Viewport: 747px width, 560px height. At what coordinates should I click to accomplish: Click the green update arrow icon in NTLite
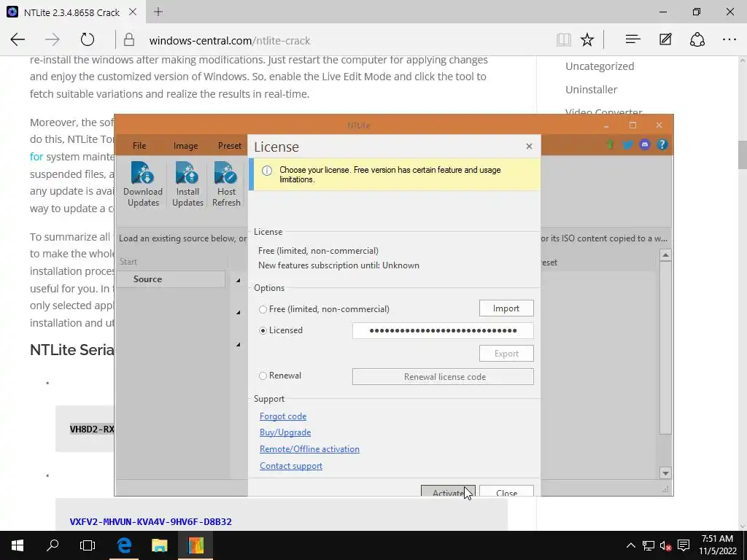(611, 145)
